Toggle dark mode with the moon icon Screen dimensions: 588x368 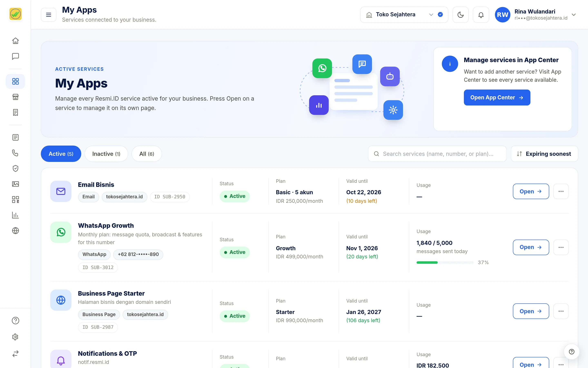click(x=460, y=15)
